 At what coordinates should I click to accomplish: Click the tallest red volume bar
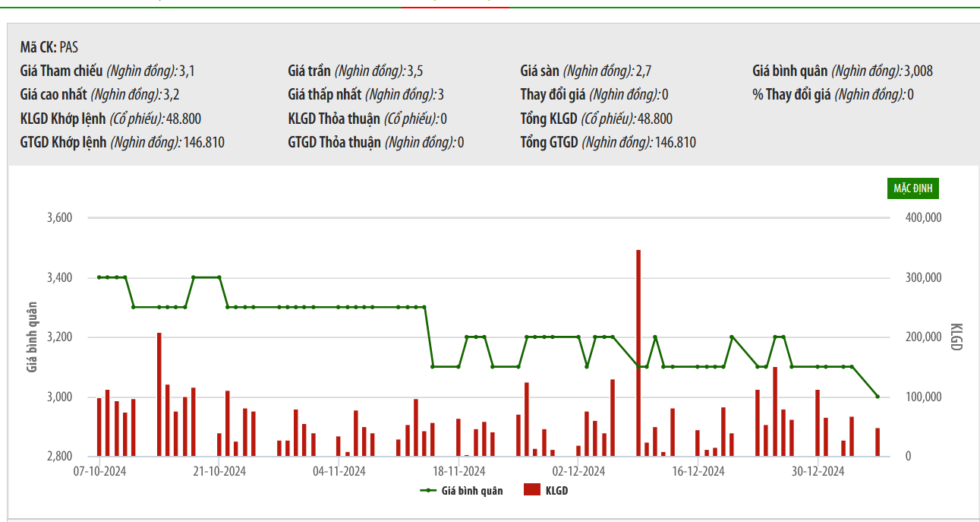(638, 353)
